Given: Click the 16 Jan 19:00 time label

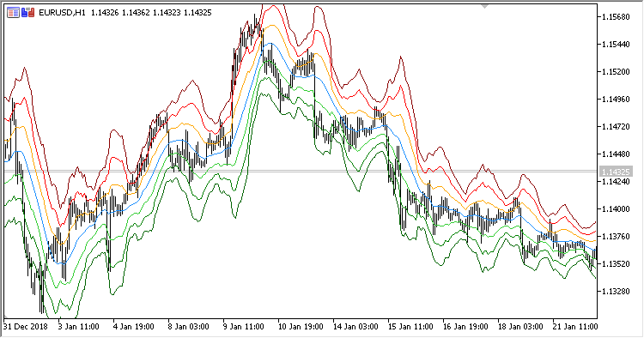Looking at the screenshot, I should [465, 327].
